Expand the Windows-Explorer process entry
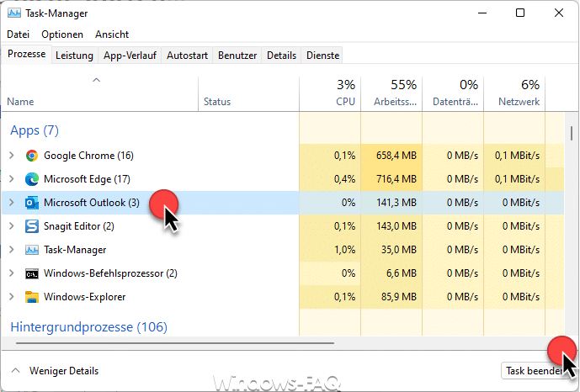 point(12,297)
